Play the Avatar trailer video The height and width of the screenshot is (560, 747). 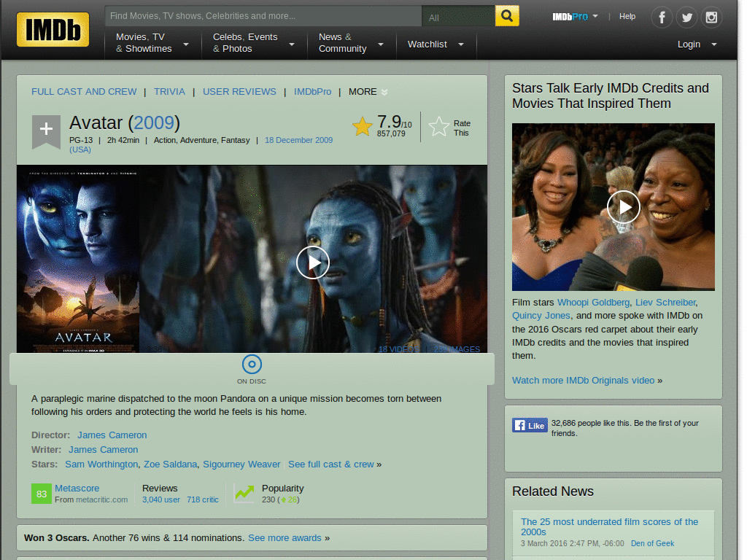coord(312,262)
